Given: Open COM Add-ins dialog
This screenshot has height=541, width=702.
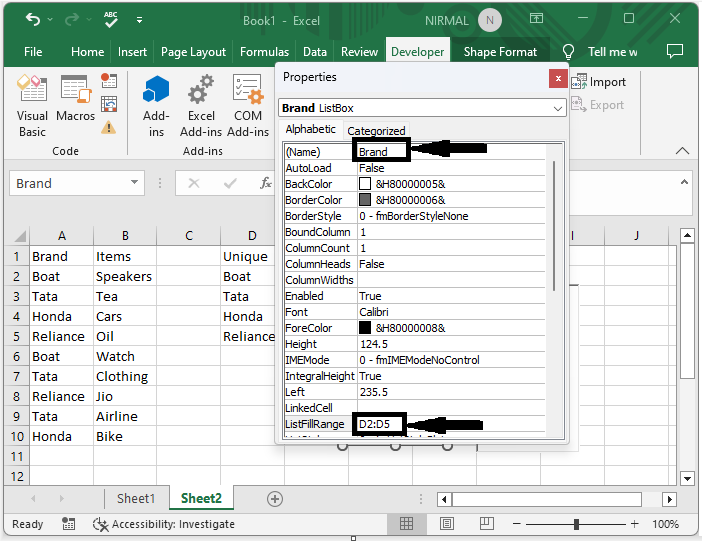Looking at the screenshot, I should [248, 107].
